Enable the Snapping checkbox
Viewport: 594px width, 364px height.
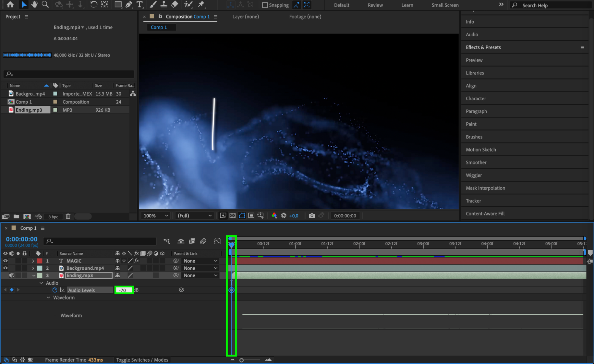pos(265,5)
